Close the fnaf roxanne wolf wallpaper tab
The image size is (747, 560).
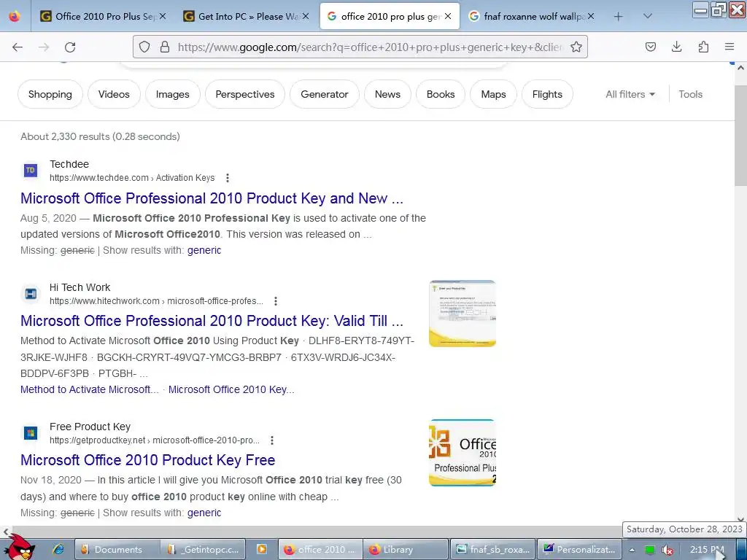pyautogui.click(x=591, y=16)
